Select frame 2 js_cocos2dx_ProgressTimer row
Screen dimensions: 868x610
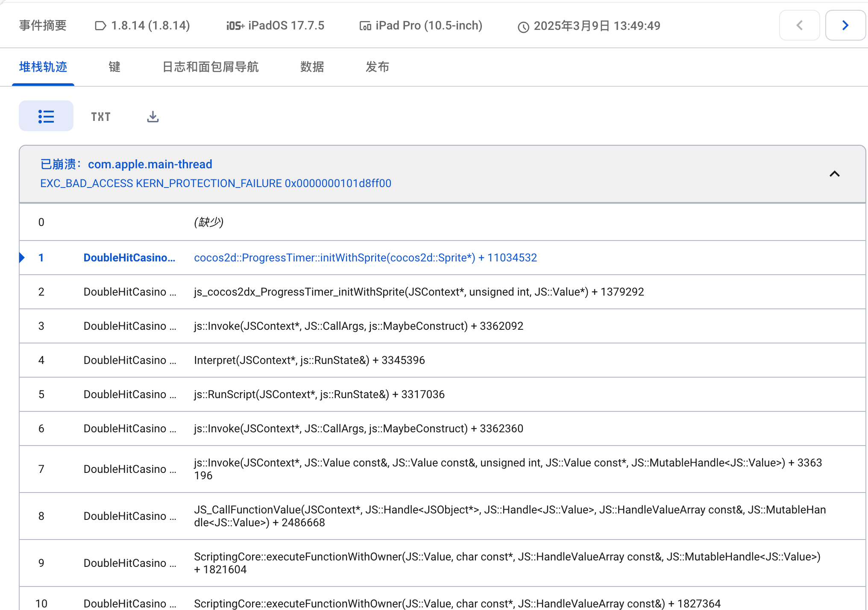click(419, 292)
